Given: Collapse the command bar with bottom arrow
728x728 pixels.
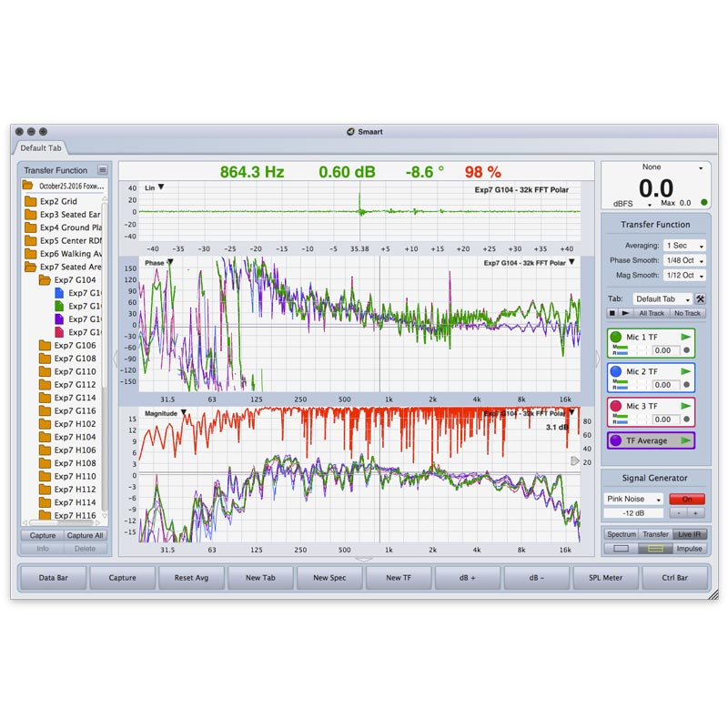Looking at the screenshot, I should pyautogui.click(x=363, y=560).
